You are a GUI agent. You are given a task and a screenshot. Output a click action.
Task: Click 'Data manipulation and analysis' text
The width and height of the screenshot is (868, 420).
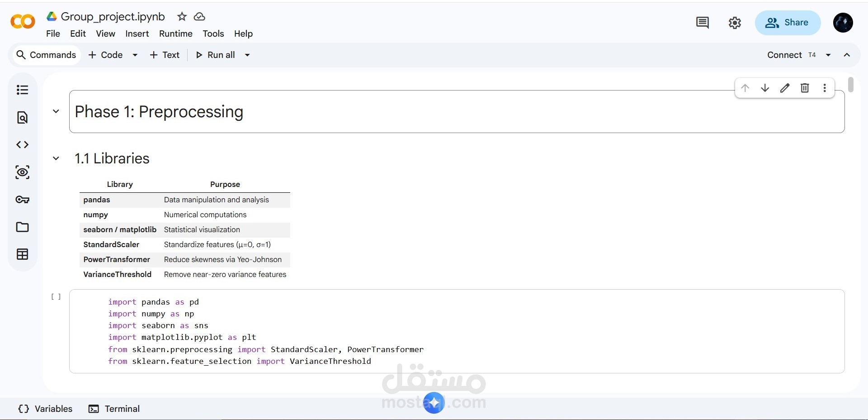[x=217, y=200]
